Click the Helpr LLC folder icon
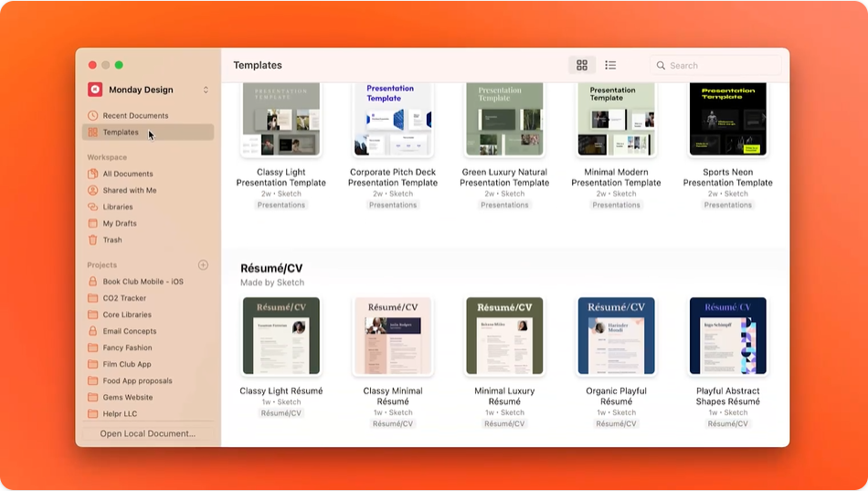 [92, 414]
